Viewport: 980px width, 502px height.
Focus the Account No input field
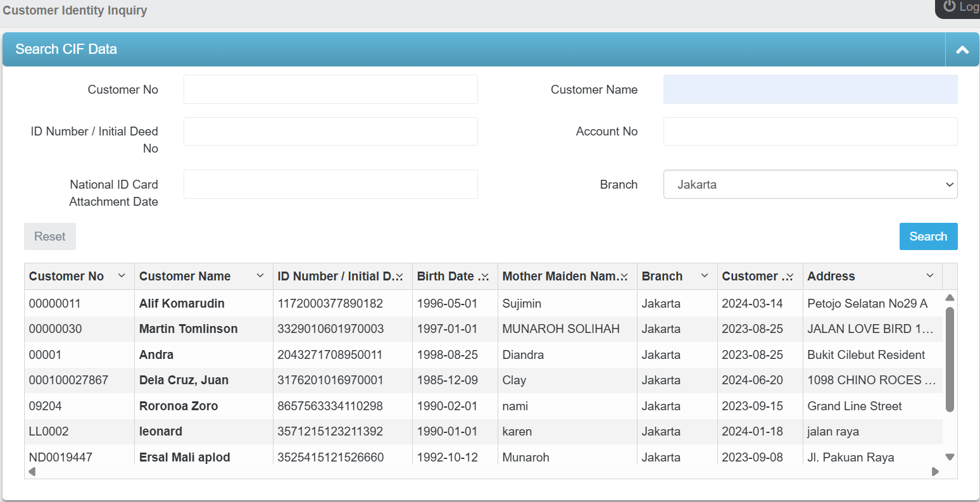(x=810, y=131)
